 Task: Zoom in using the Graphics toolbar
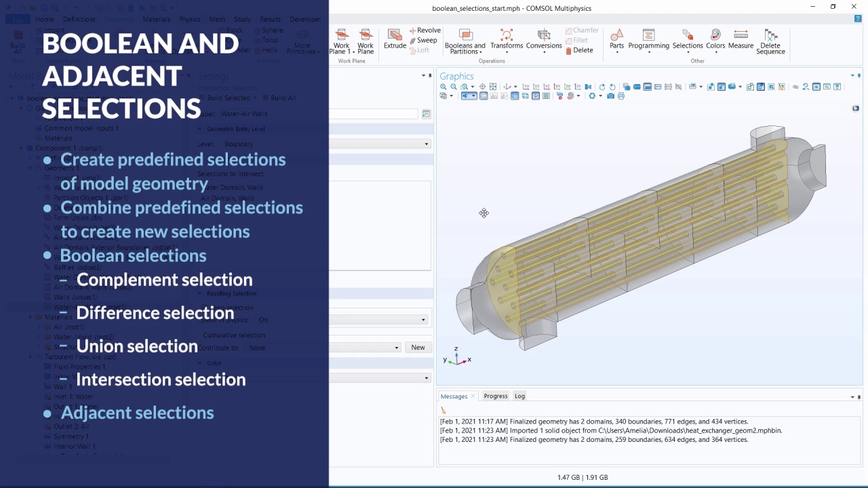click(x=443, y=87)
